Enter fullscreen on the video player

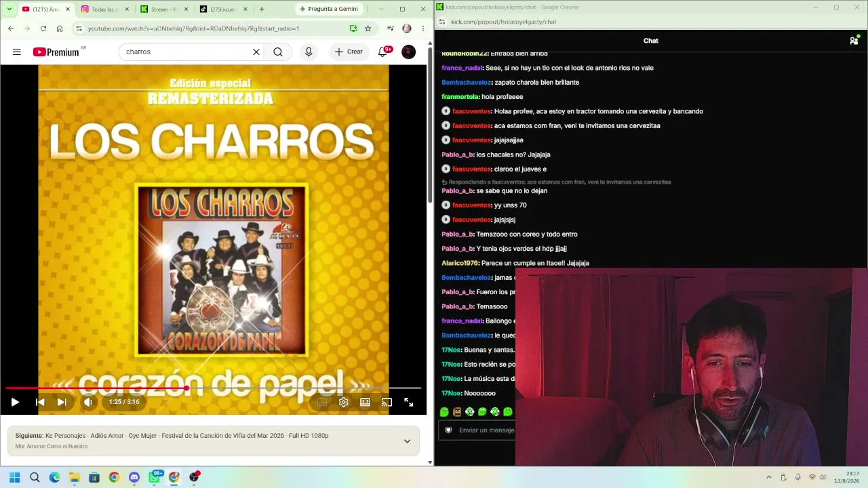click(408, 402)
